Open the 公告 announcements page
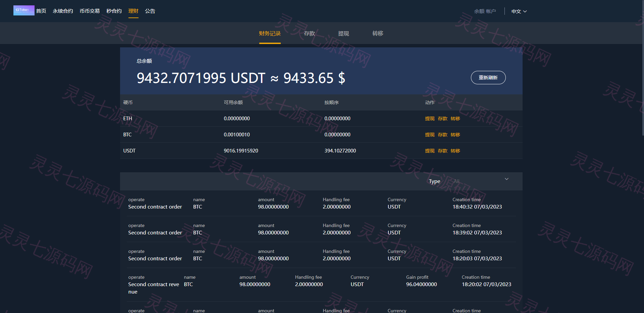Screen dimensions: 644x313 point(150,11)
